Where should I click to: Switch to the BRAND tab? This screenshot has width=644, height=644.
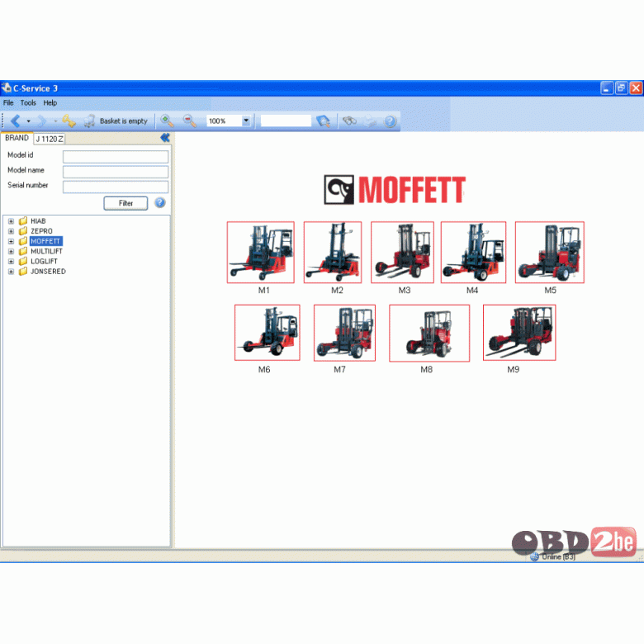(x=17, y=138)
